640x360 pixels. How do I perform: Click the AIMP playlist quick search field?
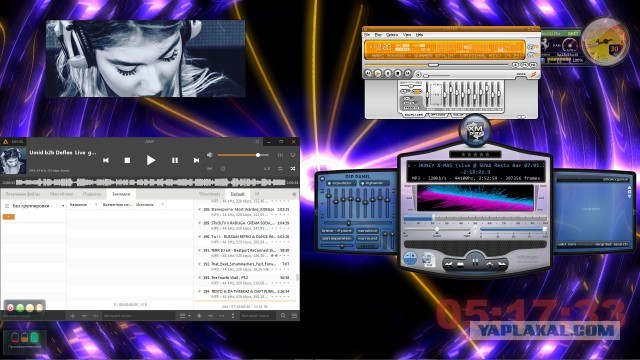pos(259,316)
